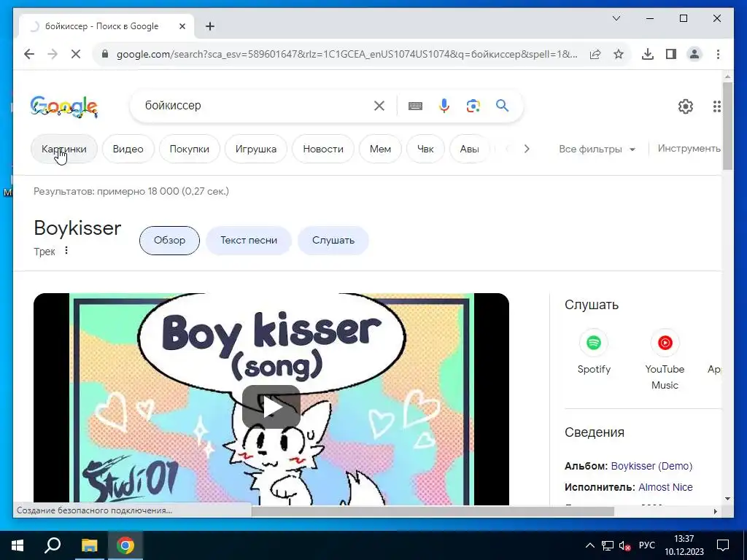The height and width of the screenshot is (560, 747).
Task: Open the muted volume tray icon
Action: [624, 545]
